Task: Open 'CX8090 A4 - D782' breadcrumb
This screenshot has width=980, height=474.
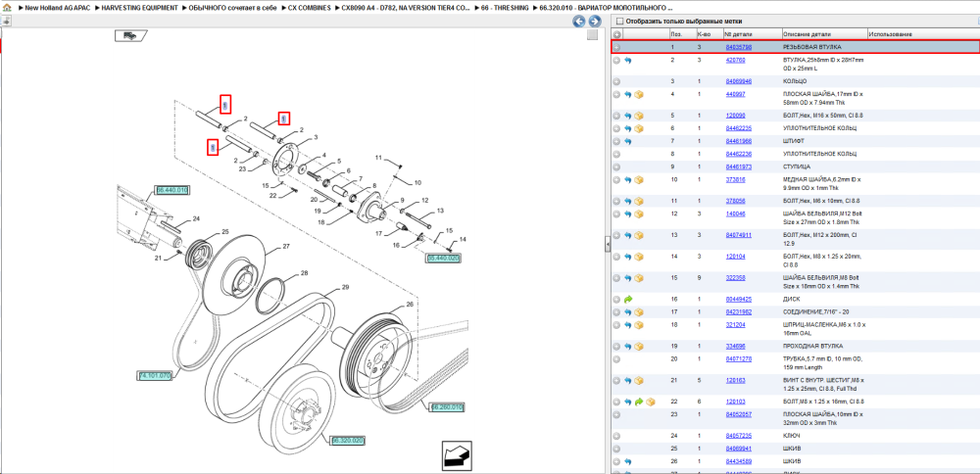Action: coord(407,8)
